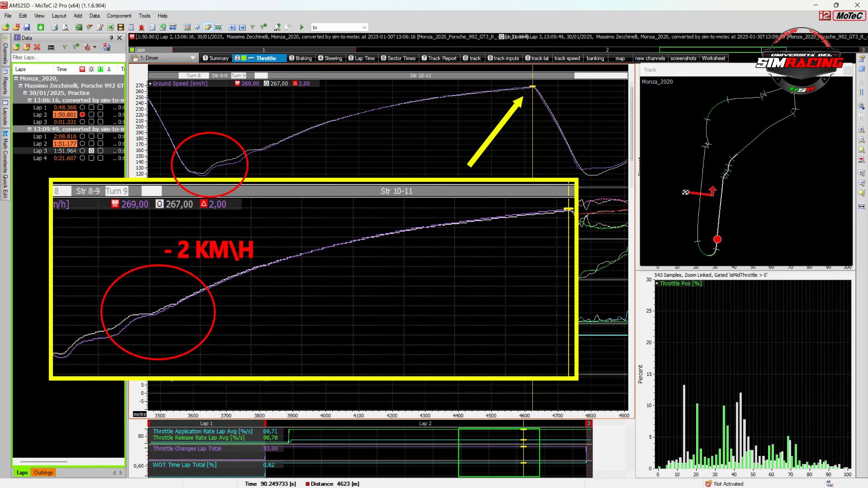The height and width of the screenshot is (488, 868).
Task: Click the previous lap blue arrow icon
Action: tap(232, 27)
